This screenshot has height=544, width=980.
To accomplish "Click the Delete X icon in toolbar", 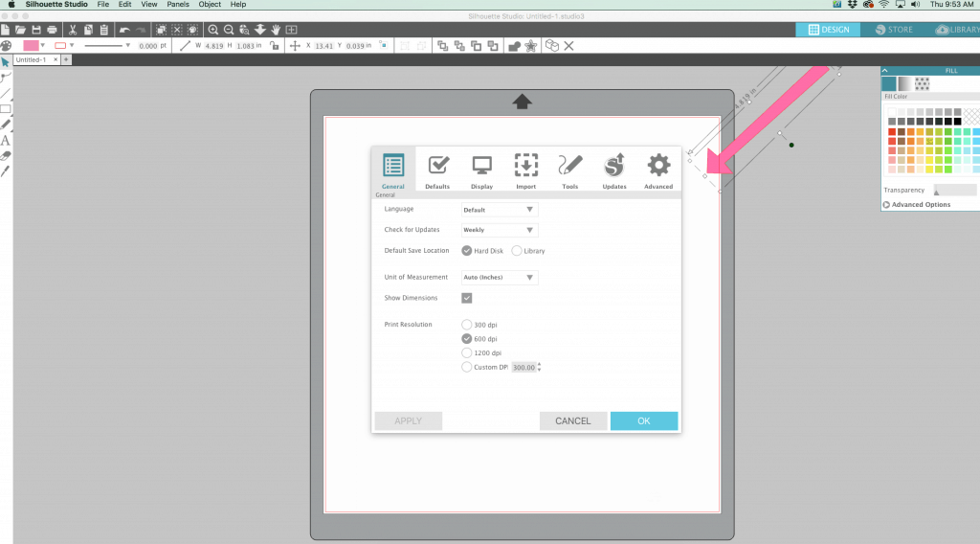I will 568,46.
